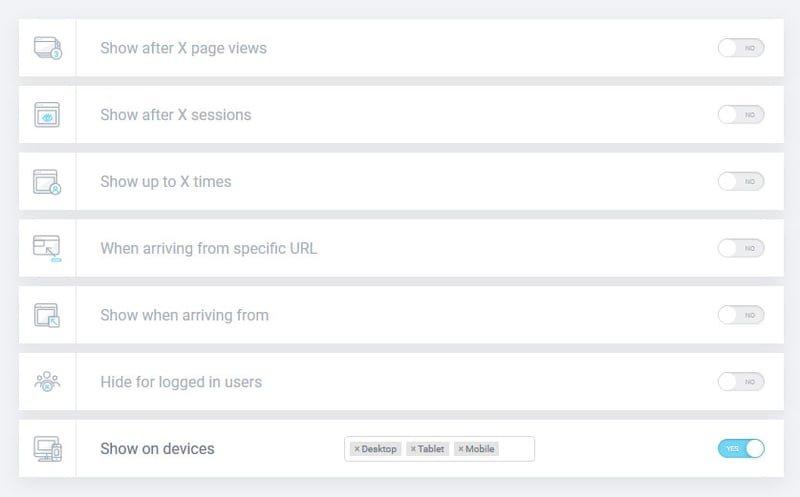Enable Hide for logged in users toggle

pos(741,382)
